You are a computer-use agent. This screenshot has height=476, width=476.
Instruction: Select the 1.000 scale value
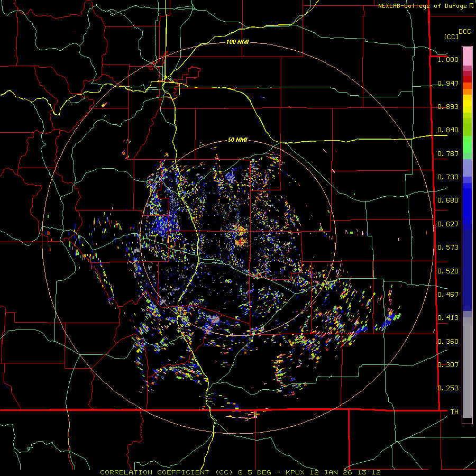point(448,59)
